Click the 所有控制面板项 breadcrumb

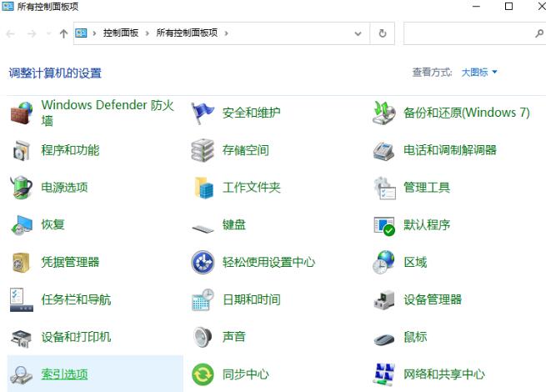(x=187, y=33)
